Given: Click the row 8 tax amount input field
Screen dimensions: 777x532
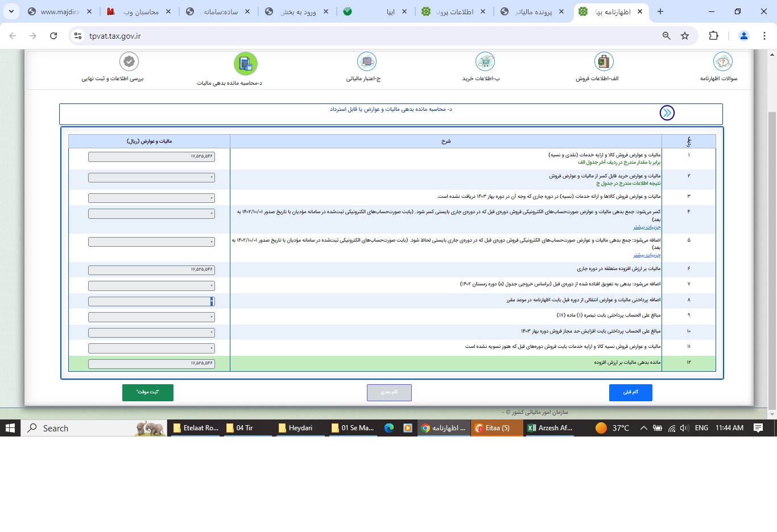Looking at the screenshot, I should point(151,301).
